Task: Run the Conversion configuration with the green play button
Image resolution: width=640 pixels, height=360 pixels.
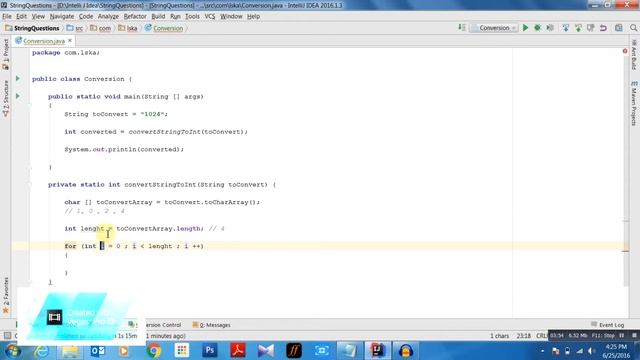Action: pyautogui.click(x=525, y=28)
